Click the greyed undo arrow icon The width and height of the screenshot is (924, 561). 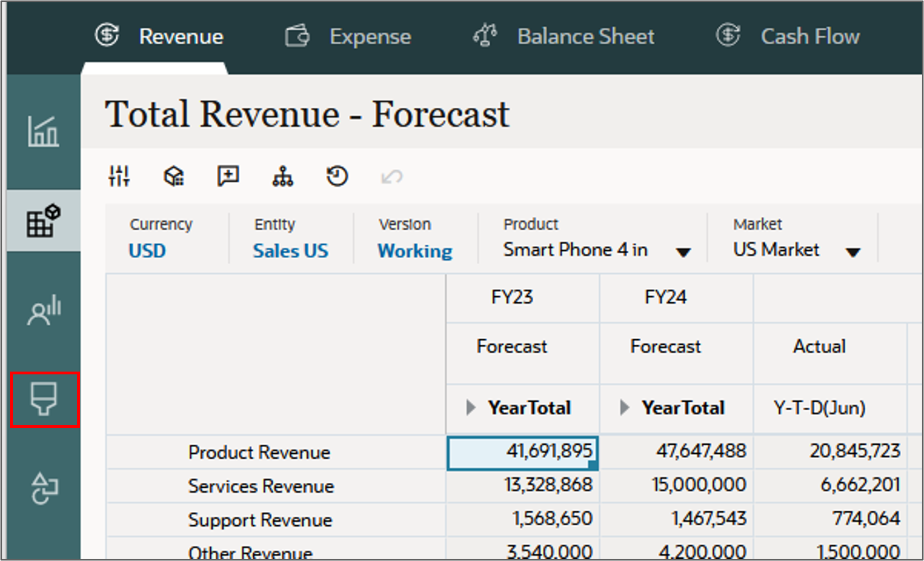coord(391,177)
